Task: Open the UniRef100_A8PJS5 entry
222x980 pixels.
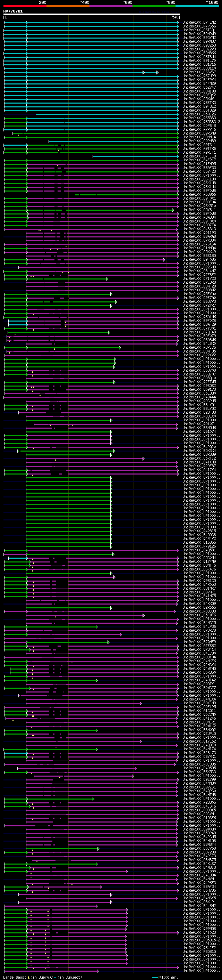Action: 199,348
